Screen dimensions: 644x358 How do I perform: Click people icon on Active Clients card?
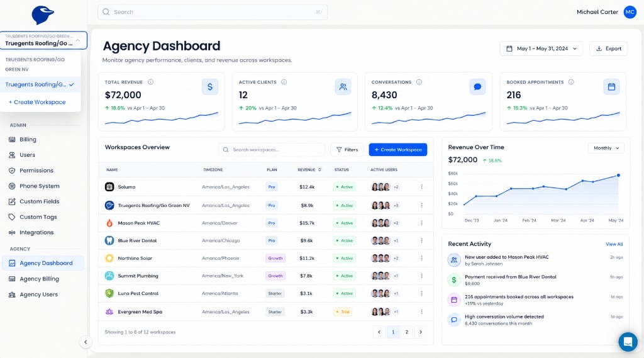pos(343,87)
